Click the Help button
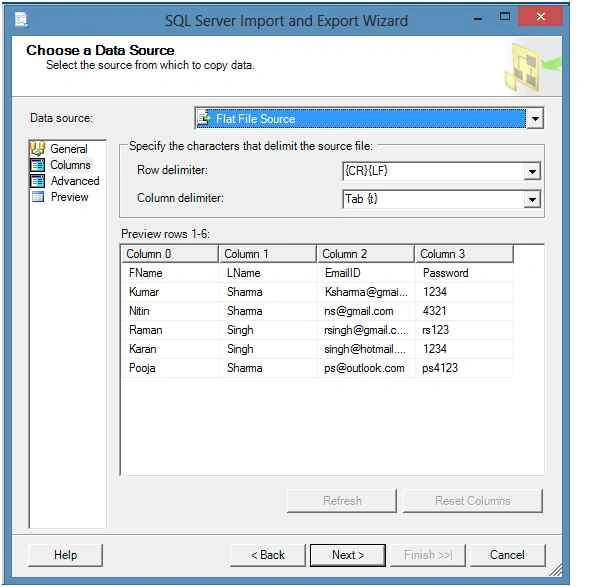The height and width of the screenshot is (587, 596). point(65,555)
